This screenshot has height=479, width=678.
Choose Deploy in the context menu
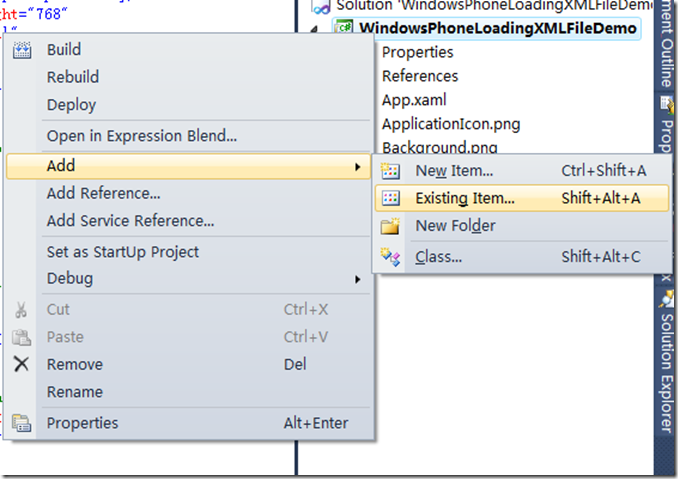click(x=188, y=105)
